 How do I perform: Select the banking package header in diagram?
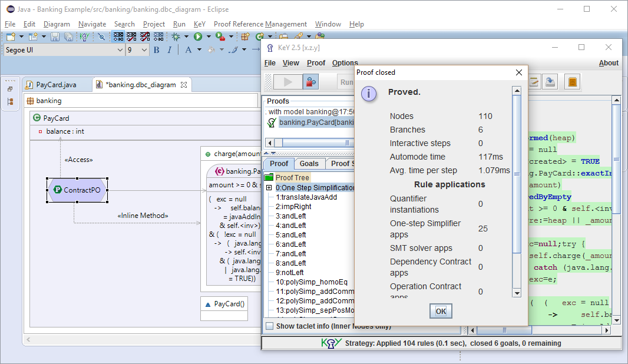click(142, 101)
